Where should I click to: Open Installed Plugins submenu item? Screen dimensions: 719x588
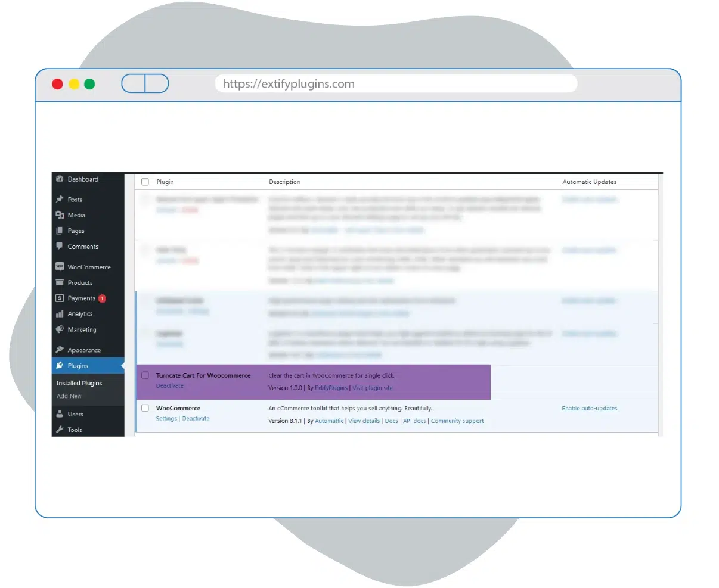79,383
